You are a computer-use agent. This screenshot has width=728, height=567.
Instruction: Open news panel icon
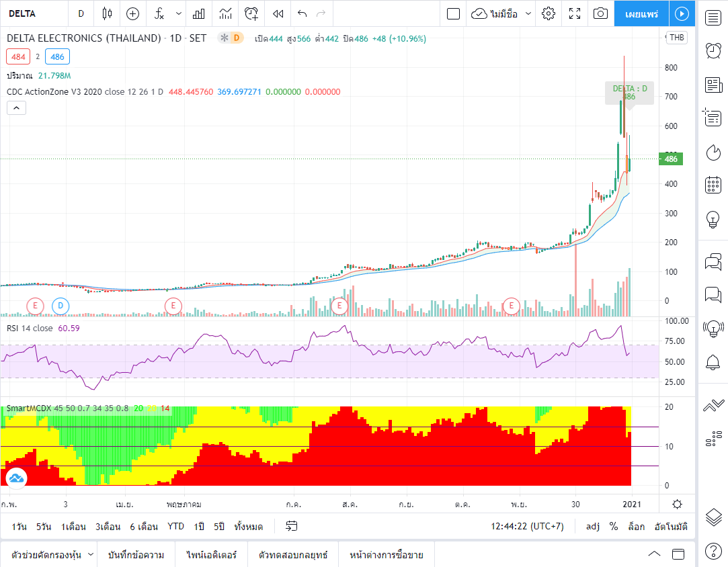point(713,85)
